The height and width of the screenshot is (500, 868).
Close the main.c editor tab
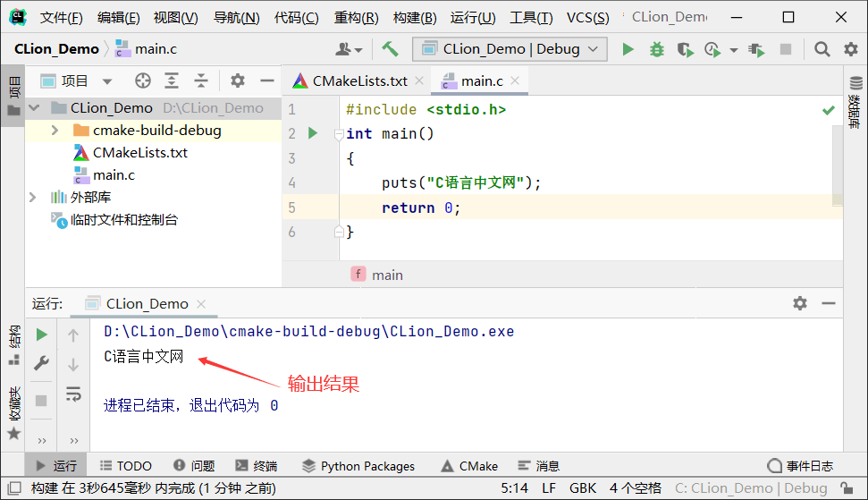(515, 81)
